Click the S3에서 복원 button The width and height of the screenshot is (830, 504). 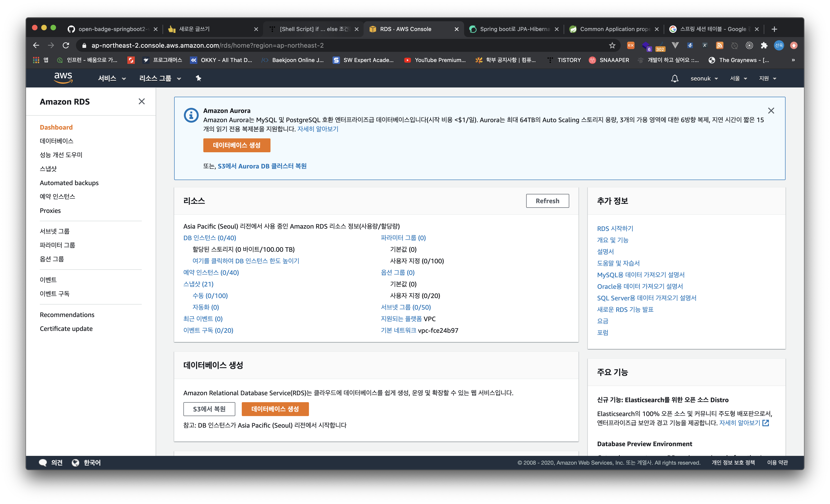[209, 409]
